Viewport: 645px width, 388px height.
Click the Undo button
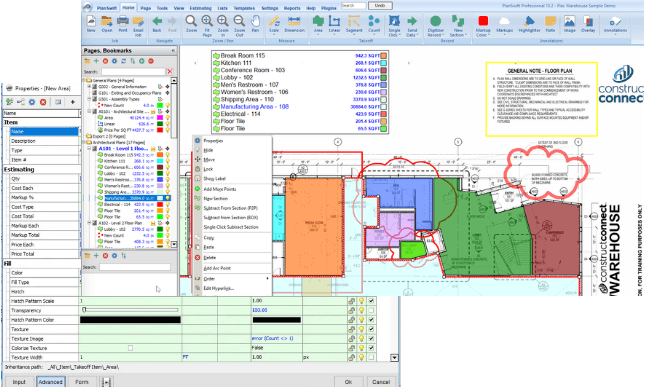tap(380, 5)
